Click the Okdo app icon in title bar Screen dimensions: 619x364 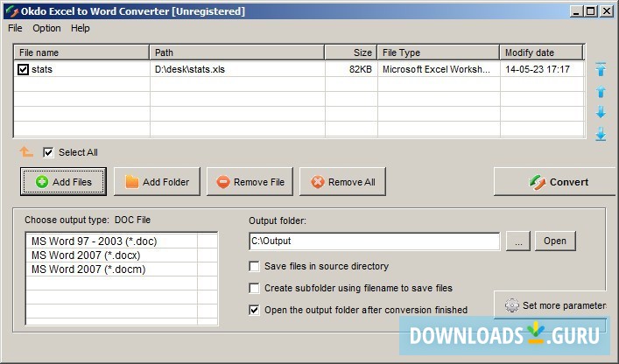tap(12, 11)
